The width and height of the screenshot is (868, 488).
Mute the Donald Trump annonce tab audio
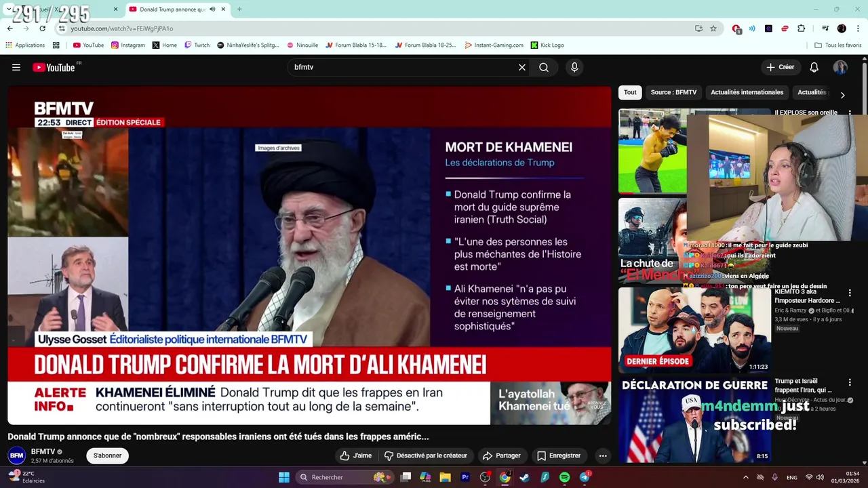tap(212, 9)
